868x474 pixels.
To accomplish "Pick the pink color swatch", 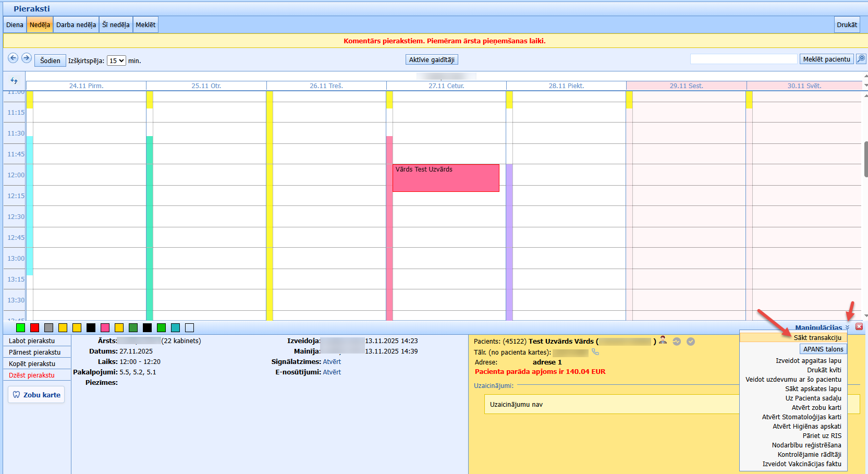I will (x=105, y=327).
